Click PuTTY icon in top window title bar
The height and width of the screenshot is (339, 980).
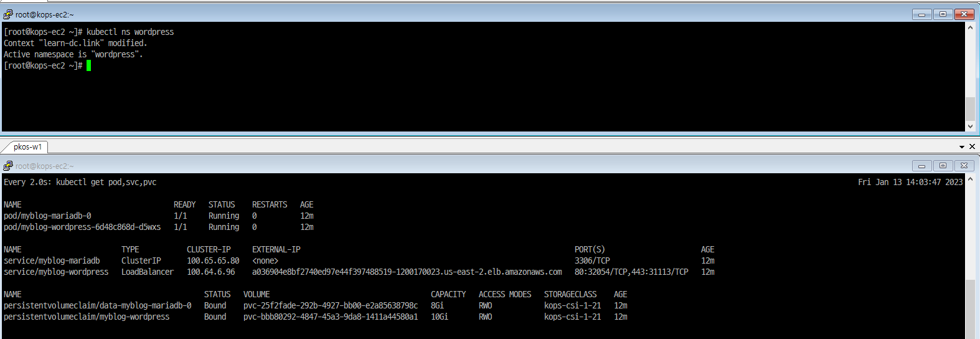pyautogui.click(x=7, y=14)
